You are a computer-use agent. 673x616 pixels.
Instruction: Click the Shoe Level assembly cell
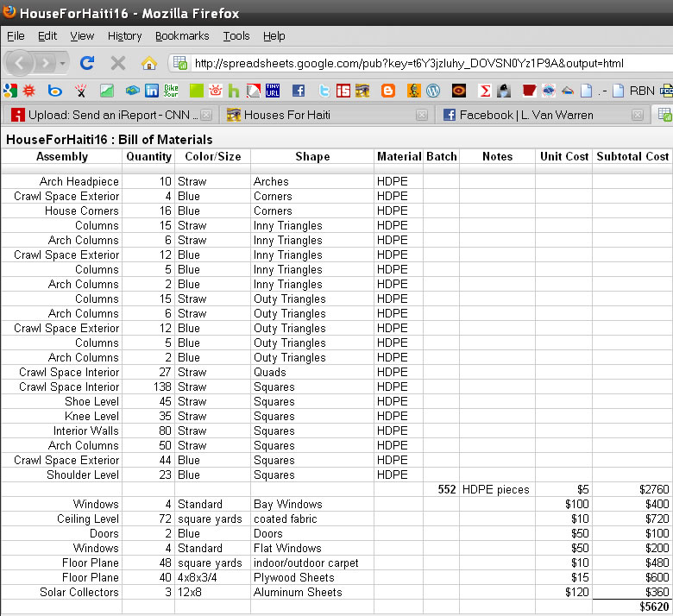pyautogui.click(x=61, y=401)
